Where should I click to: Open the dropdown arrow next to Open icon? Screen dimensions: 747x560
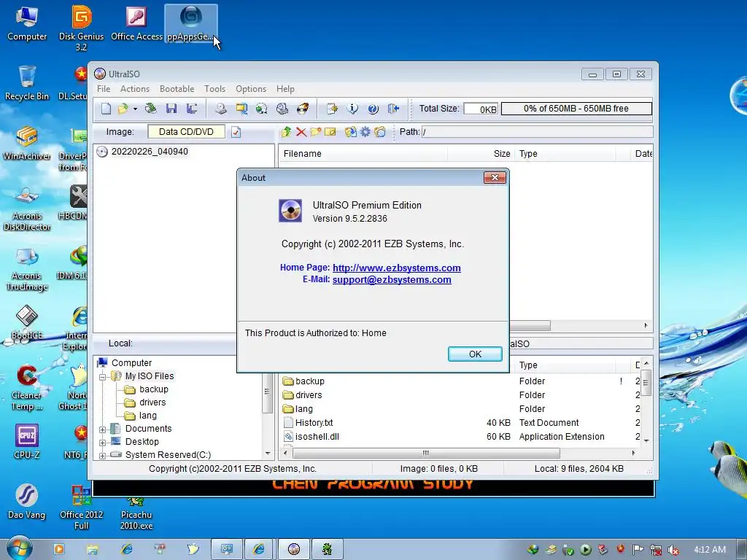point(135,109)
